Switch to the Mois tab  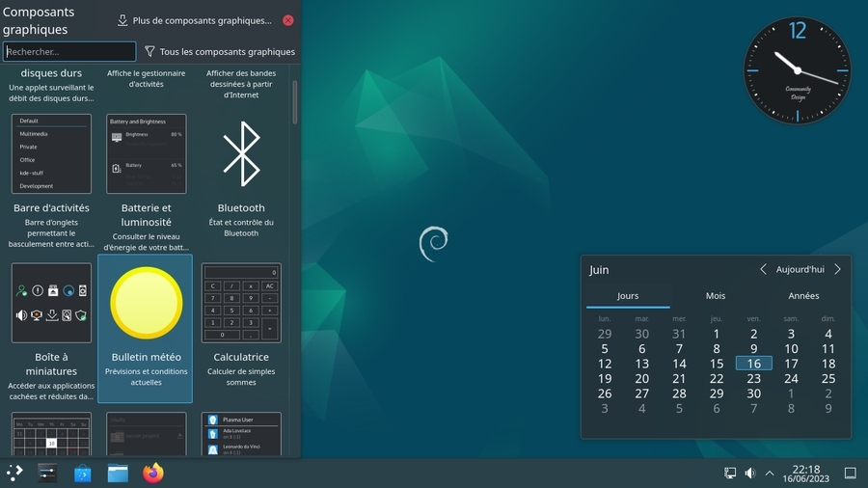(x=716, y=296)
